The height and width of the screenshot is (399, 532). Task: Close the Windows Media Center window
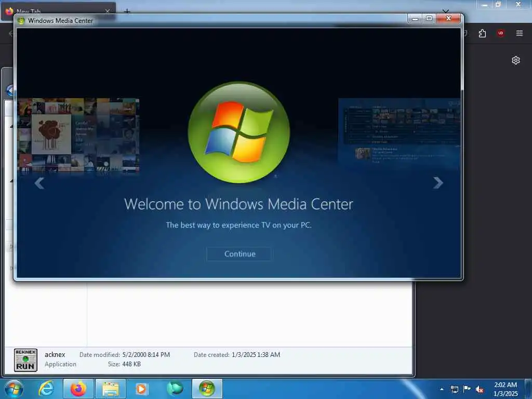click(448, 18)
